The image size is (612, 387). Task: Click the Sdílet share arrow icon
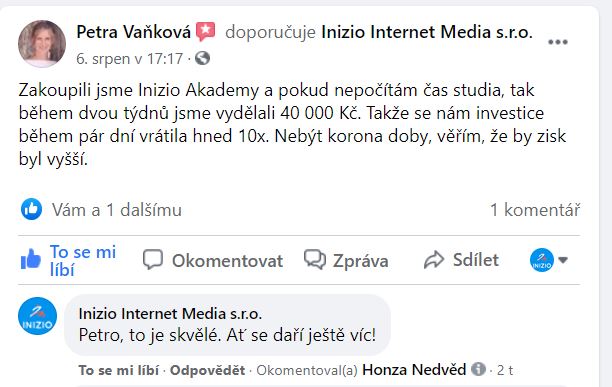coord(434,260)
